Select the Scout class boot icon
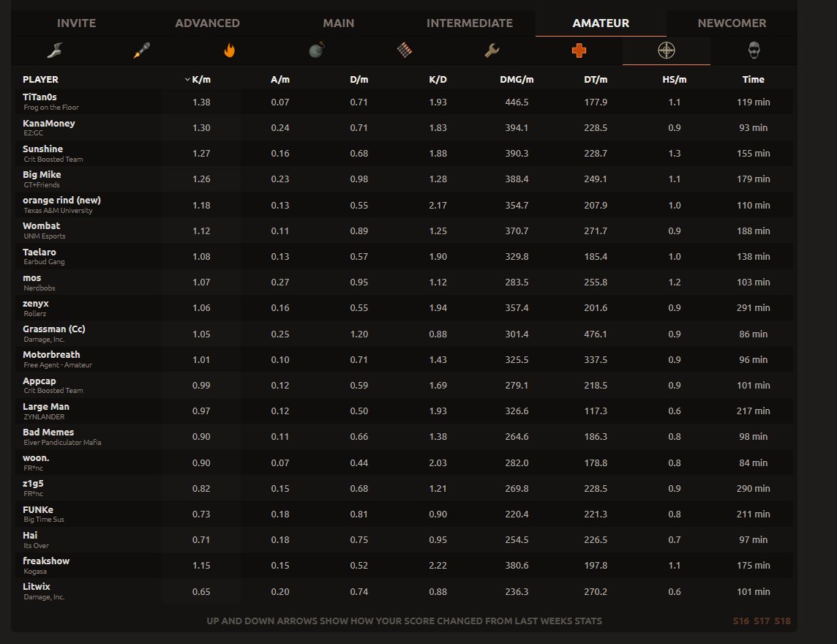Screen dimensions: 837x644 (x=54, y=50)
